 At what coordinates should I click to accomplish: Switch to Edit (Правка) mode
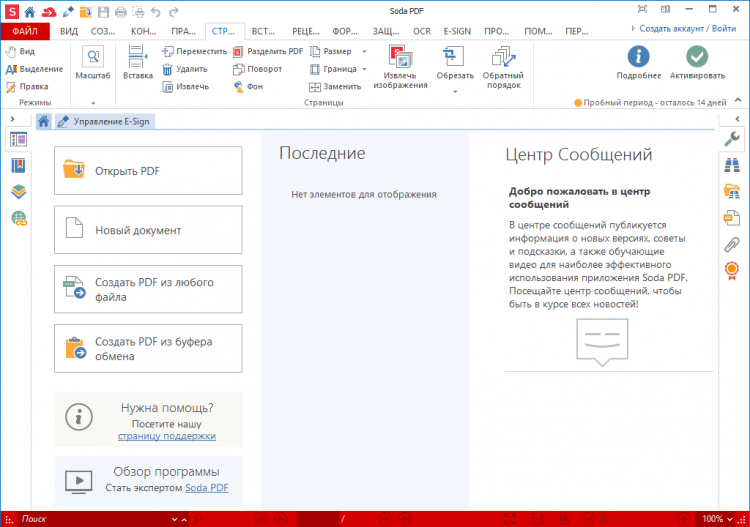27,87
